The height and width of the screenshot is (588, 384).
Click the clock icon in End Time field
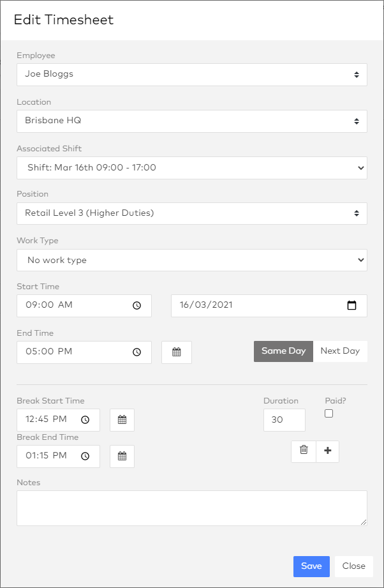(x=137, y=352)
